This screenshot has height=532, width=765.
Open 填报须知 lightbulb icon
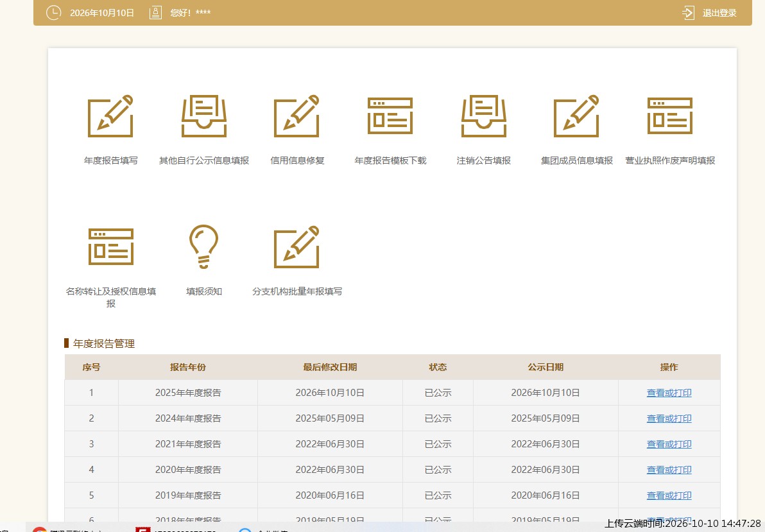203,246
